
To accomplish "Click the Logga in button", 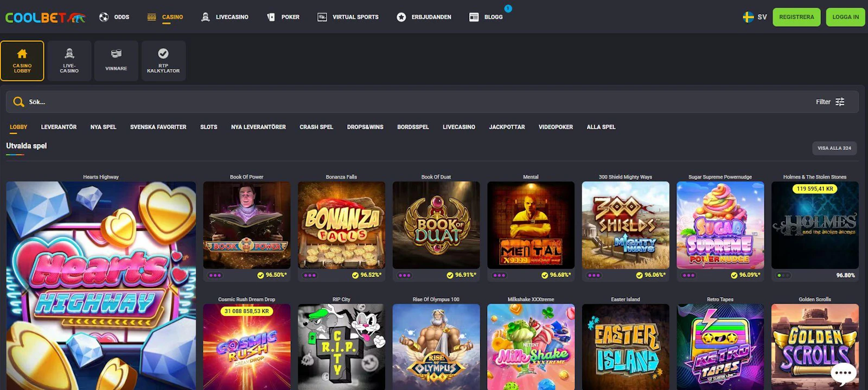I will 846,17.
